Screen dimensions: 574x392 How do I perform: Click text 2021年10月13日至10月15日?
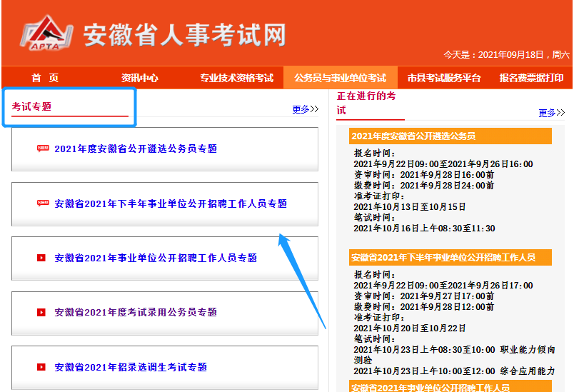point(410,207)
